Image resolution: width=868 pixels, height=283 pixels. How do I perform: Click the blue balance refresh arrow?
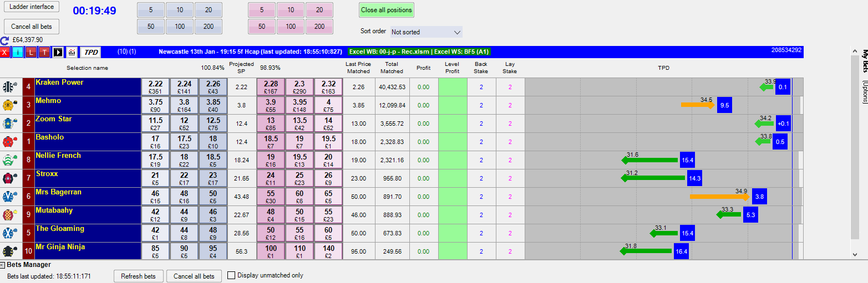[5, 40]
